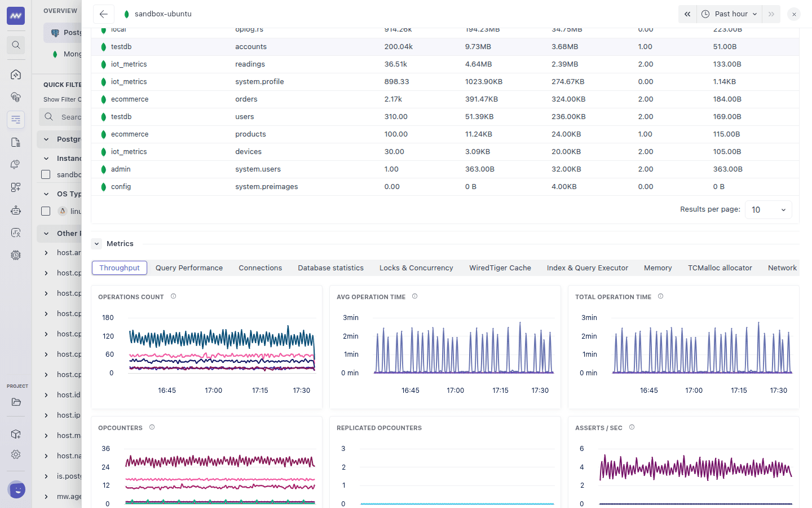Switch to Query Performance tab

click(x=189, y=268)
